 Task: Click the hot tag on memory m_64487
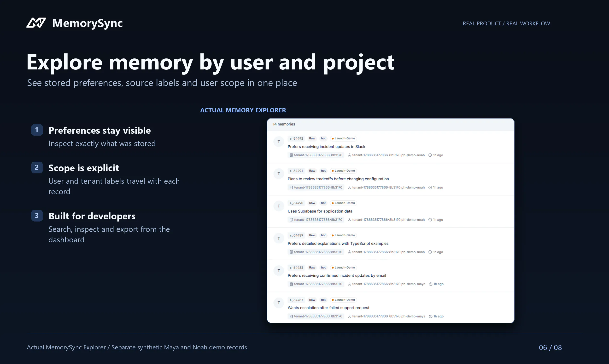(323, 300)
